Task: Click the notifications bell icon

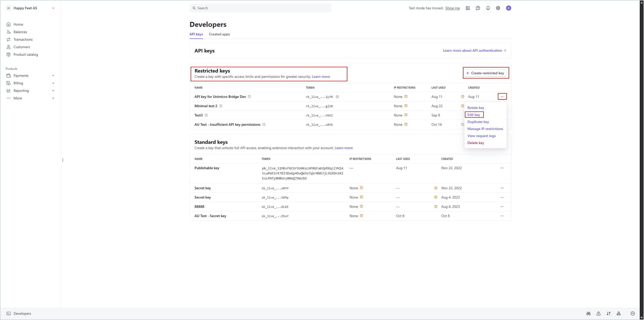Action: coord(488,8)
